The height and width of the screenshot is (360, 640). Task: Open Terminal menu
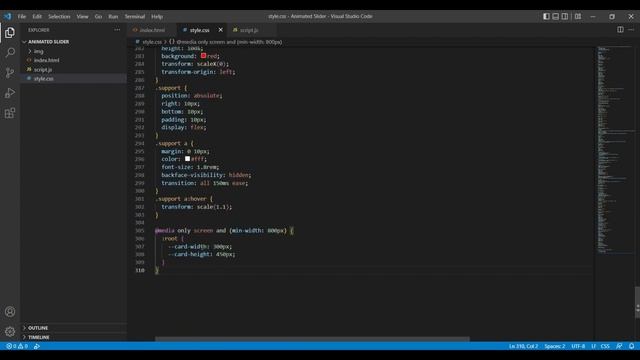tap(135, 16)
